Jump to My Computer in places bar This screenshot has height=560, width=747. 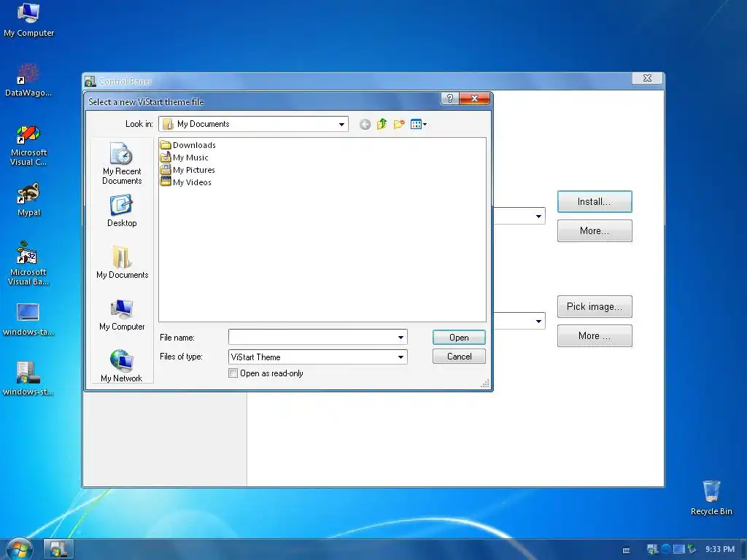tap(122, 315)
